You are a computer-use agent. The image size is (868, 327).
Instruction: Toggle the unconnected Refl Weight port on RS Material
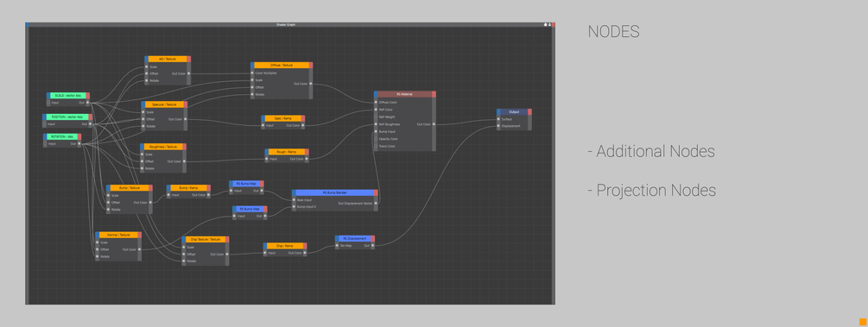pos(376,116)
